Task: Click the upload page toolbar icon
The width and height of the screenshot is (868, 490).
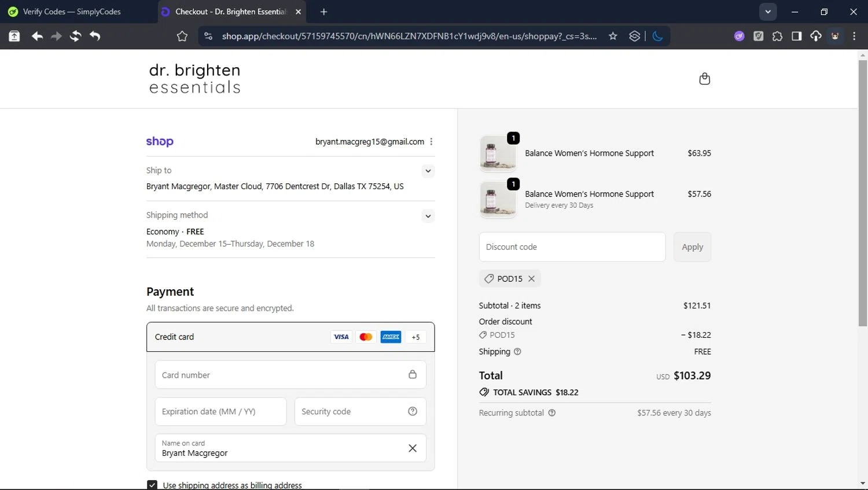Action: 14,36
